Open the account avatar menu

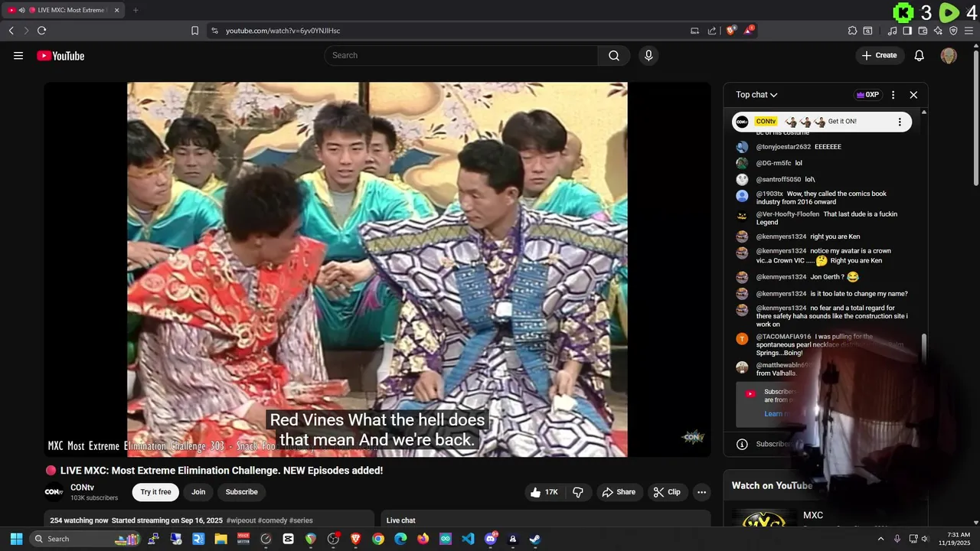[949, 55]
